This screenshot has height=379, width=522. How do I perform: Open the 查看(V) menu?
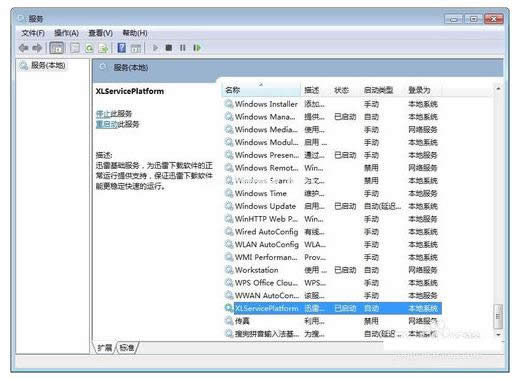pyautogui.click(x=100, y=33)
